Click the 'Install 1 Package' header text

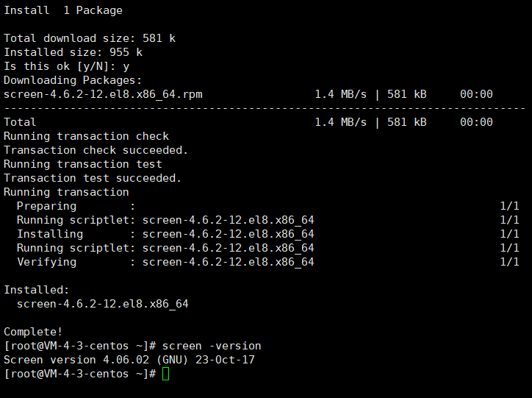[63, 10]
